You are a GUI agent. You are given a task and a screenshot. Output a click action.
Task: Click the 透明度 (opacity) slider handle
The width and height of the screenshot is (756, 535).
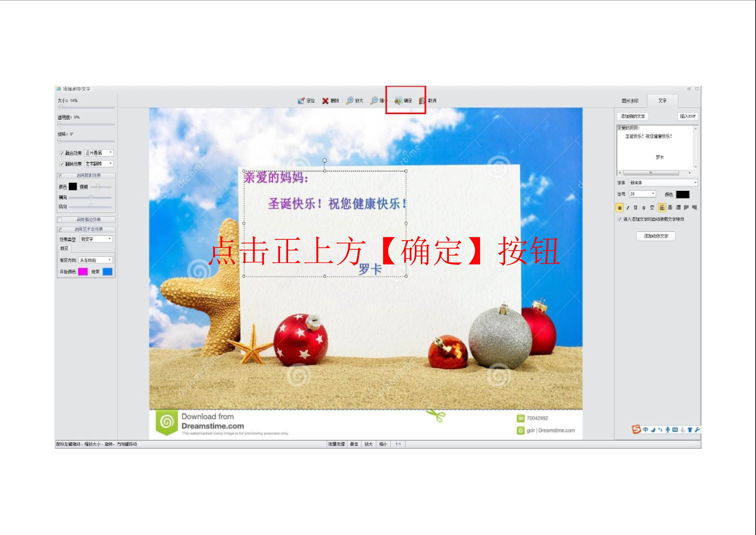coord(59,124)
